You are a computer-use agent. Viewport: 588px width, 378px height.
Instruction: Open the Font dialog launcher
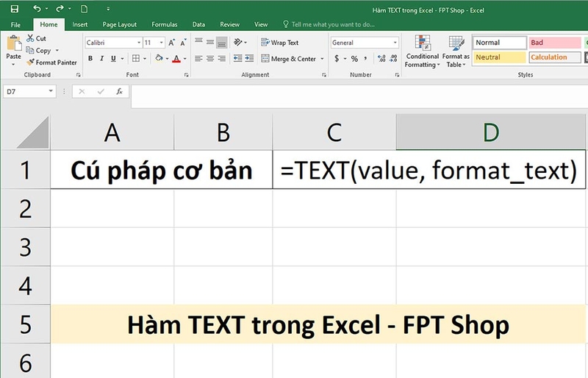point(187,75)
